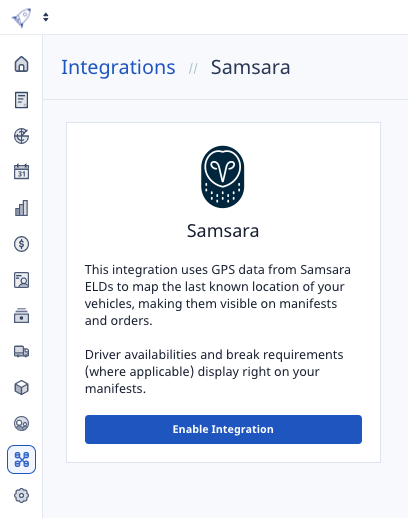Open the users group icon
The height and width of the screenshot is (518, 408).
pyautogui.click(x=21, y=424)
